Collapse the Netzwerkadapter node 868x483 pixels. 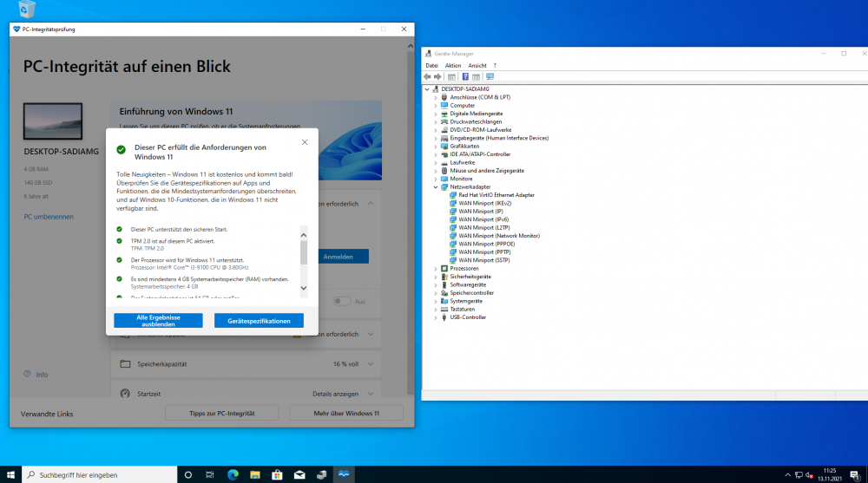[x=436, y=187]
